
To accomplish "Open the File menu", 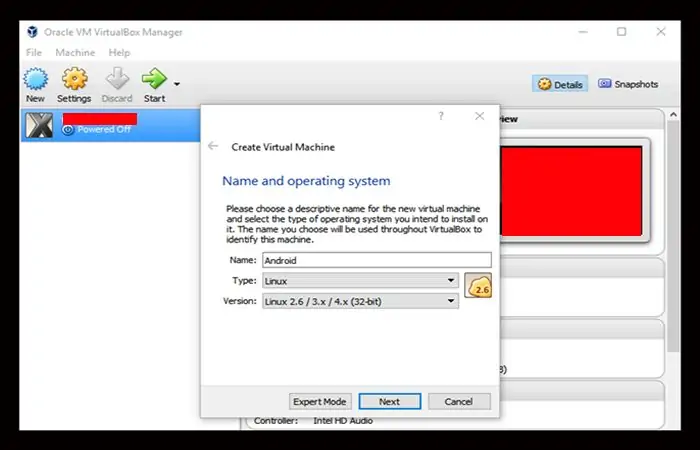I will pyautogui.click(x=34, y=53).
